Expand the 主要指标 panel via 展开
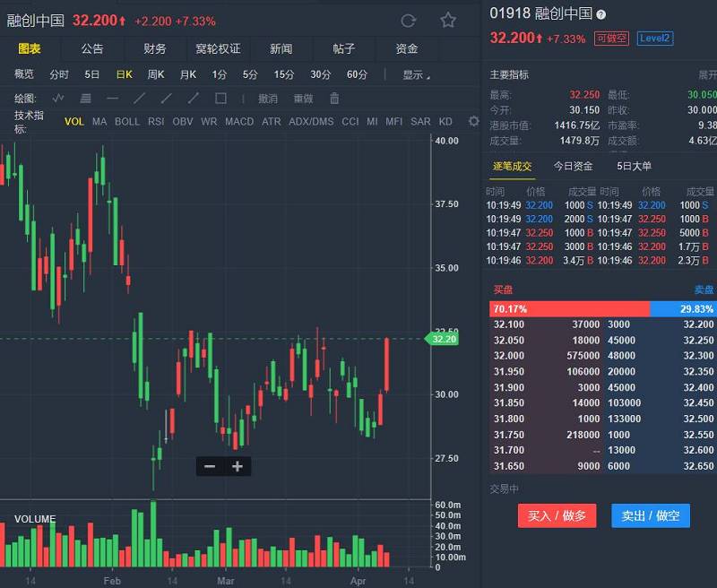This screenshot has width=717, height=588. 707,74
